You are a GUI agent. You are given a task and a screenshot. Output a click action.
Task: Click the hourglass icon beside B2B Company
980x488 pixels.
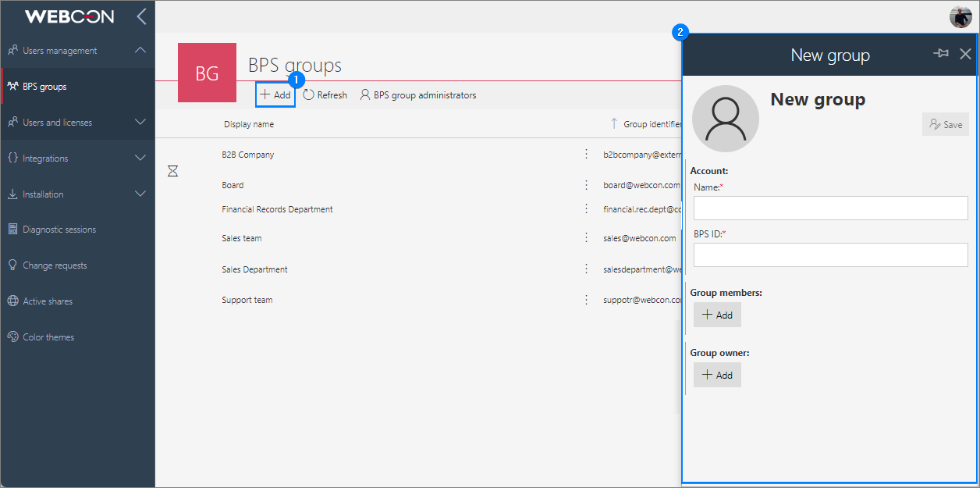coord(173,170)
